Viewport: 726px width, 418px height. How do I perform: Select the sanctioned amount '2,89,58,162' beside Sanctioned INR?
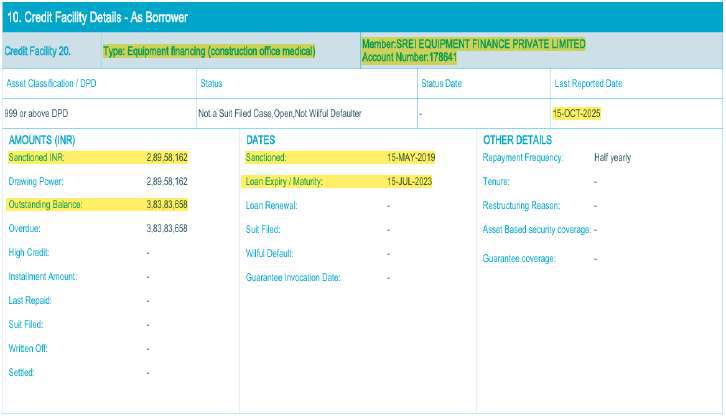[x=167, y=157]
